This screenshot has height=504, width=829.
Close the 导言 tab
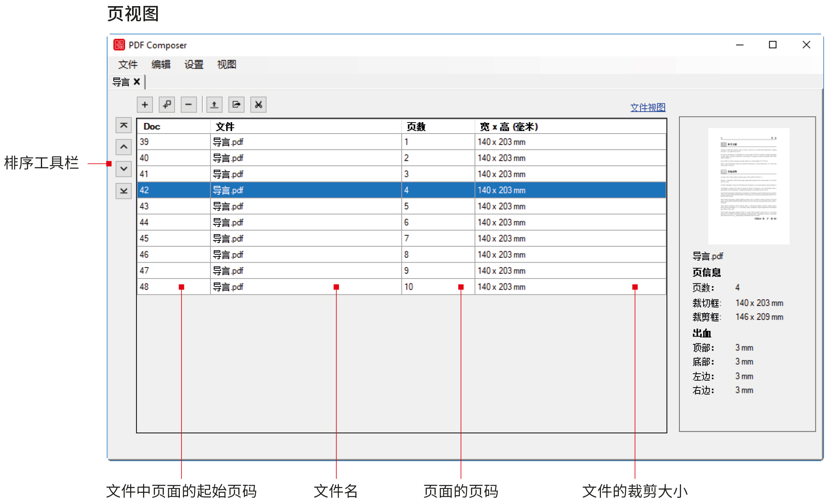click(x=137, y=82)
